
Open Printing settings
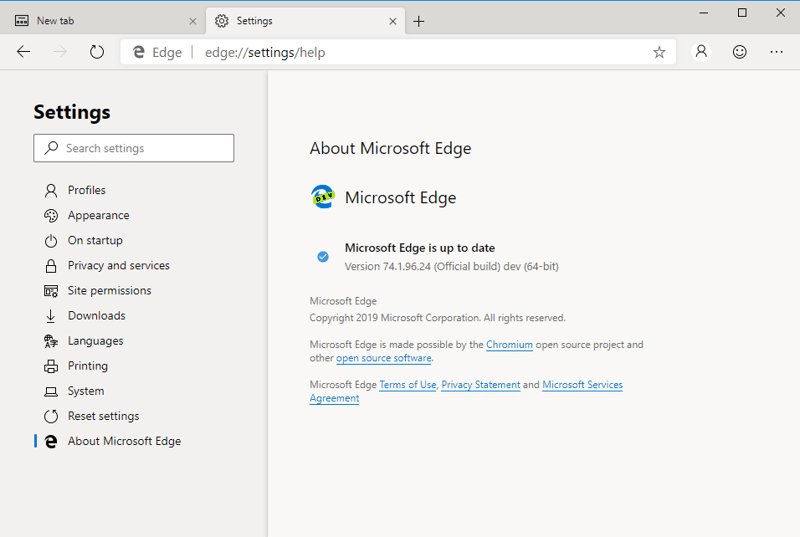pyautogui.click(x=88, y=366)
